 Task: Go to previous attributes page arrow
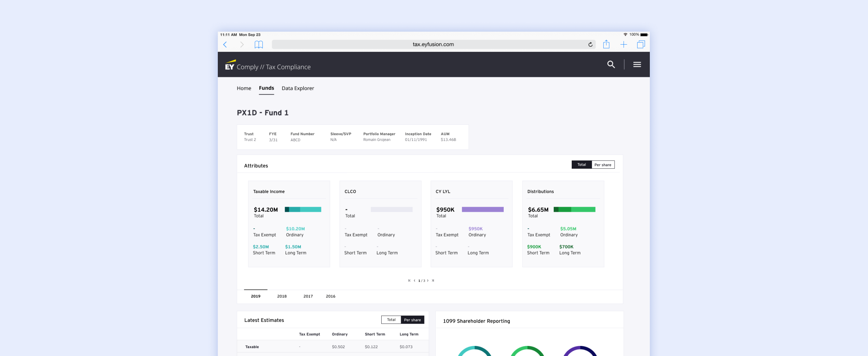414,280
